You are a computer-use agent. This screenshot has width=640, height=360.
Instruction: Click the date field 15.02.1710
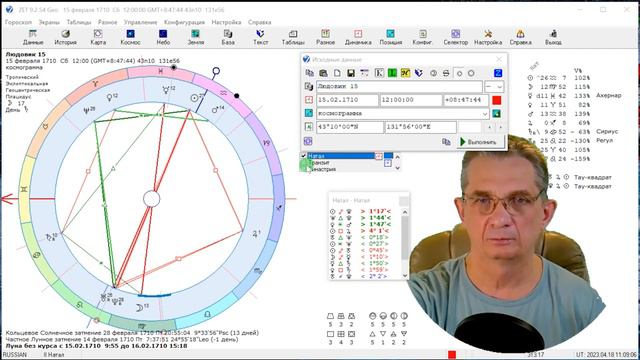[x=347, y=100]
